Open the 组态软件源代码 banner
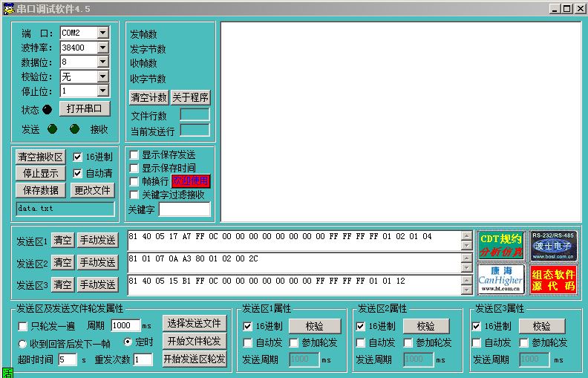The image size is (588, 378). click(x=553, y=279)
